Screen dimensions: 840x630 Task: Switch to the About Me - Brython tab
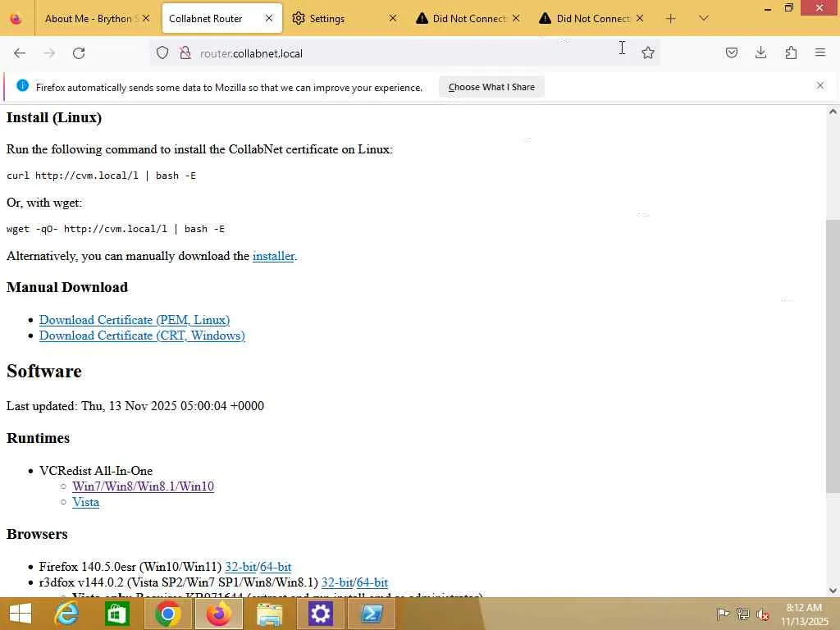tap(89, 19)
